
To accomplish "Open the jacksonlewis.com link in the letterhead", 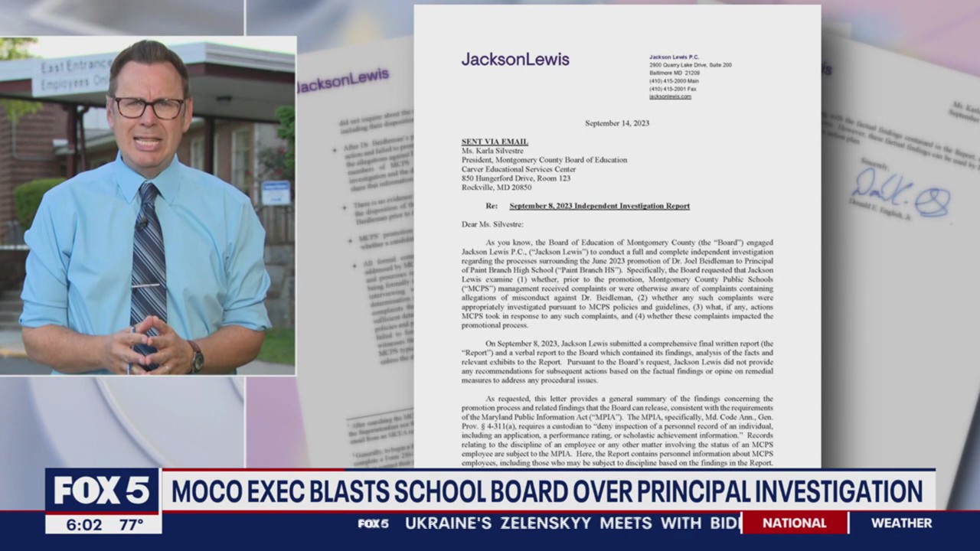I will pos(670,96).
